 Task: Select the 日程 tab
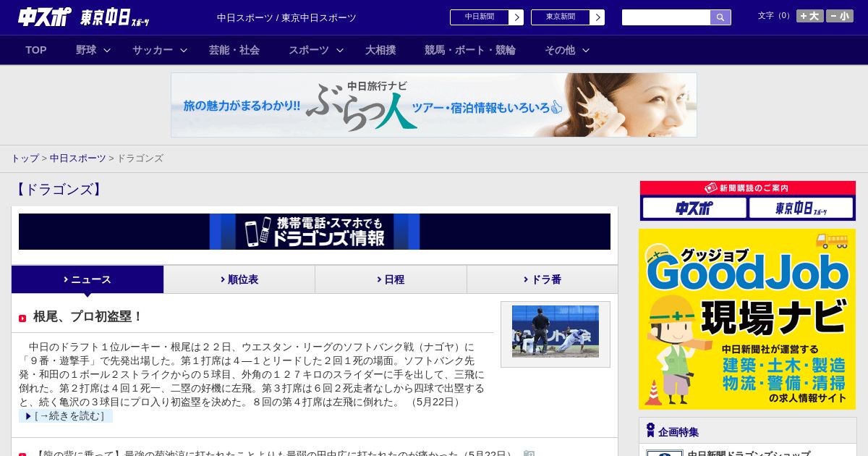pos(391,279)
